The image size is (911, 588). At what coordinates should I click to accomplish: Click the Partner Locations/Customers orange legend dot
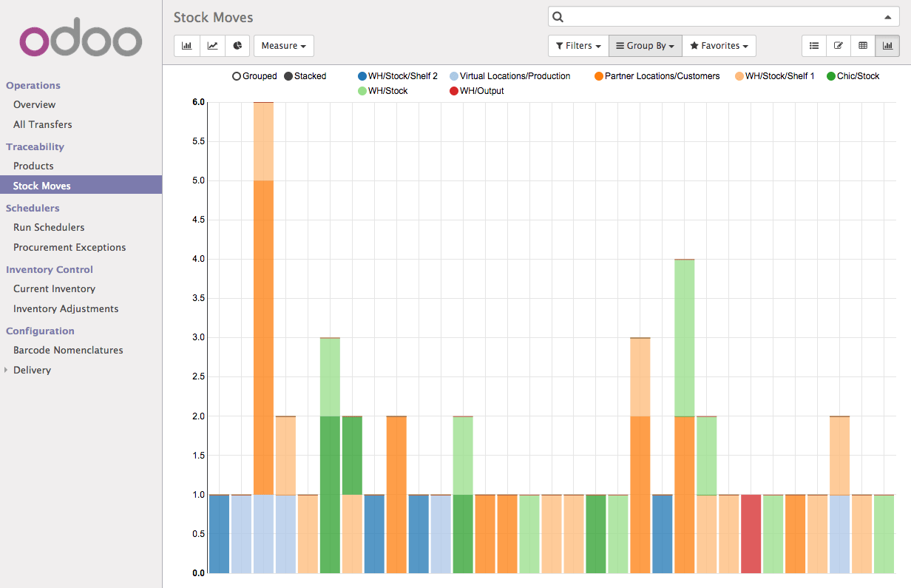(599, 76)
